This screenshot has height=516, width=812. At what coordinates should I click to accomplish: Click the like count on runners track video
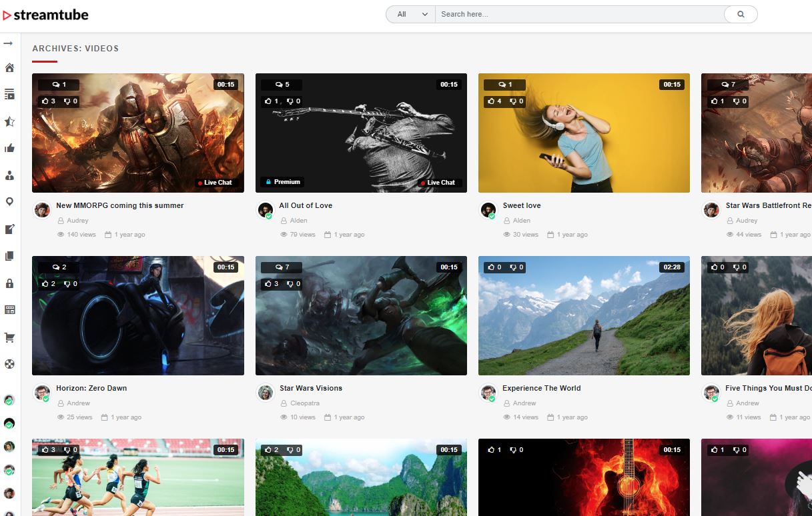point(49,450)
